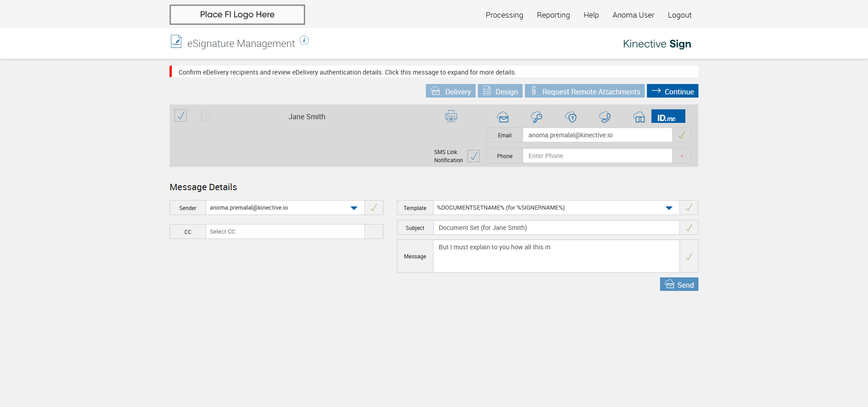
Task: Select the security question shield icon
Action: coord(571,117)
